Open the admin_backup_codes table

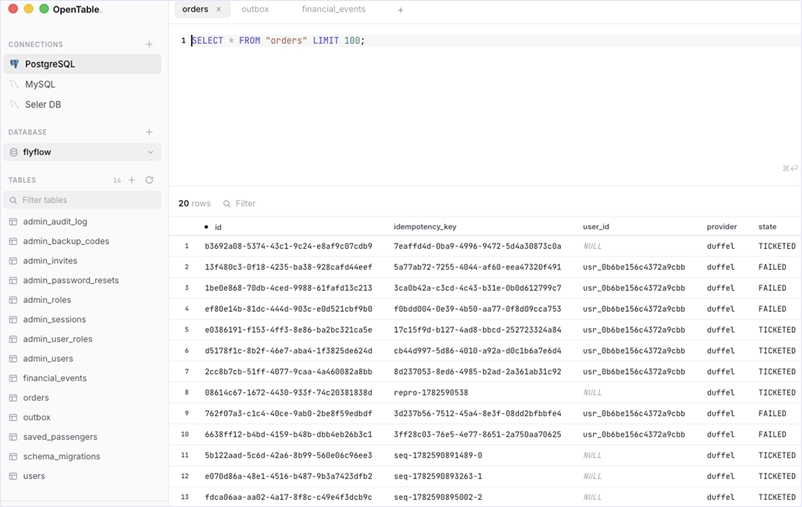pyautogui.click(x=66, y=241)
